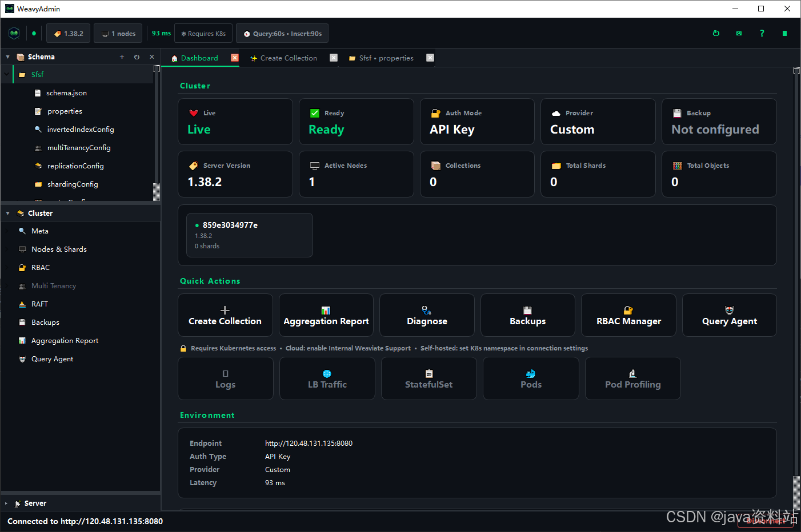The width and height of the screenshot is (801, 532).
Task: Click the Collections count card
Action: [477, 174]
